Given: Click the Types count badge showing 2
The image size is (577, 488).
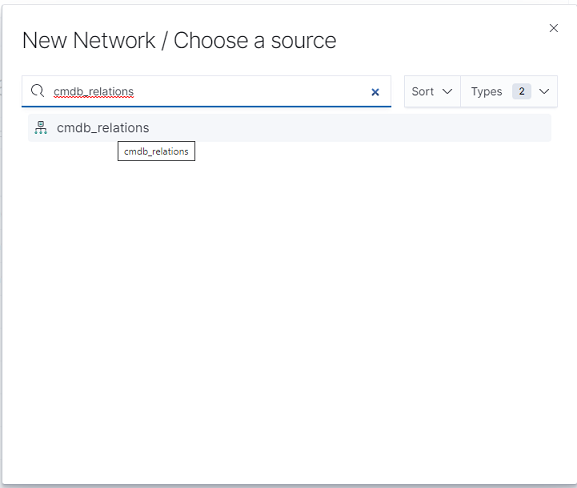Looking at the screenshot, I should coord(521,91).
